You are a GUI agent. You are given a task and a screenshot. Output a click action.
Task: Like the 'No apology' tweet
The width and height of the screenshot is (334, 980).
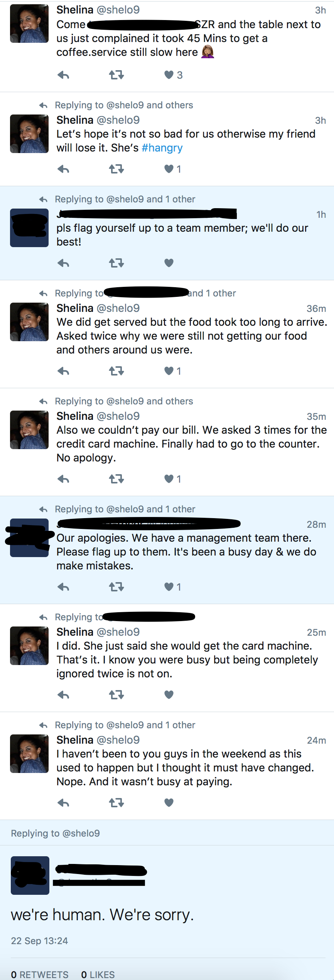click(169, 479)
